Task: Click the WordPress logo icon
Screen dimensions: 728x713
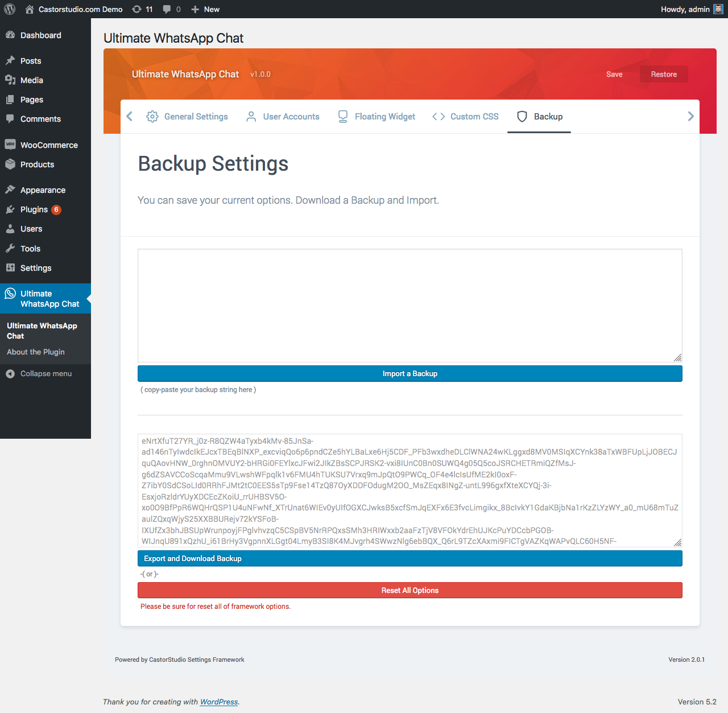Action: tap(10, 9)
